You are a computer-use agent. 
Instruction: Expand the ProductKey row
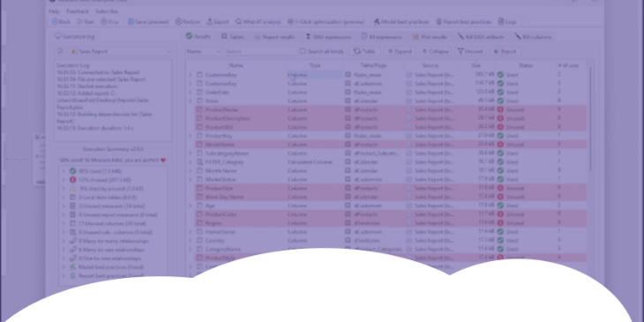pos(190,136)
